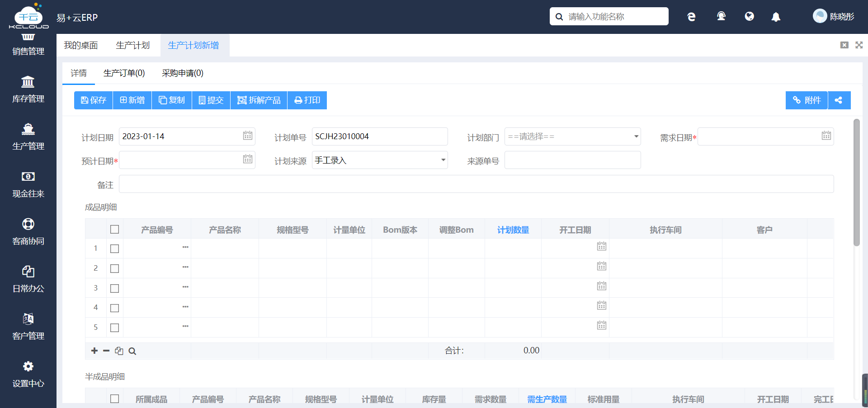Open 客户管理 sidebar module
The image size is (868, 408).
28,327
